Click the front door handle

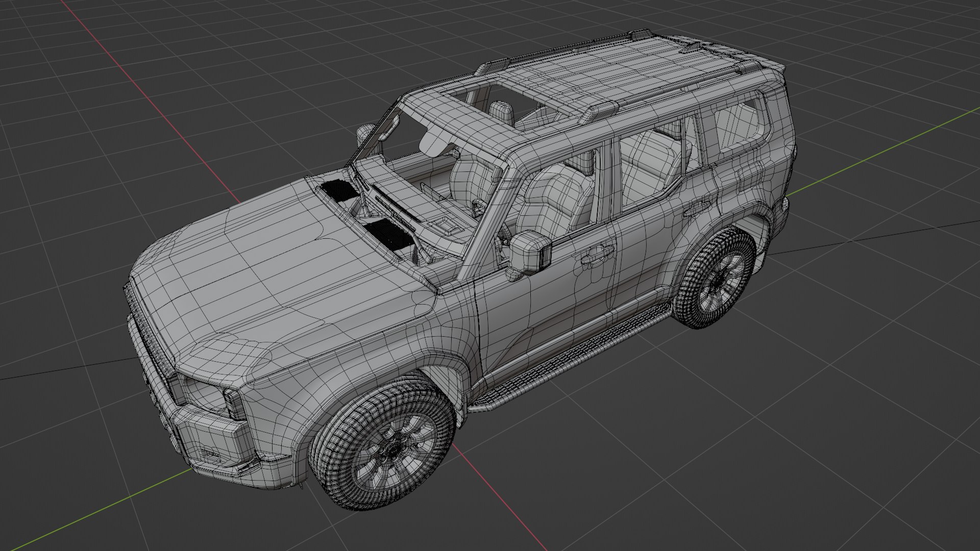[597, 254]
